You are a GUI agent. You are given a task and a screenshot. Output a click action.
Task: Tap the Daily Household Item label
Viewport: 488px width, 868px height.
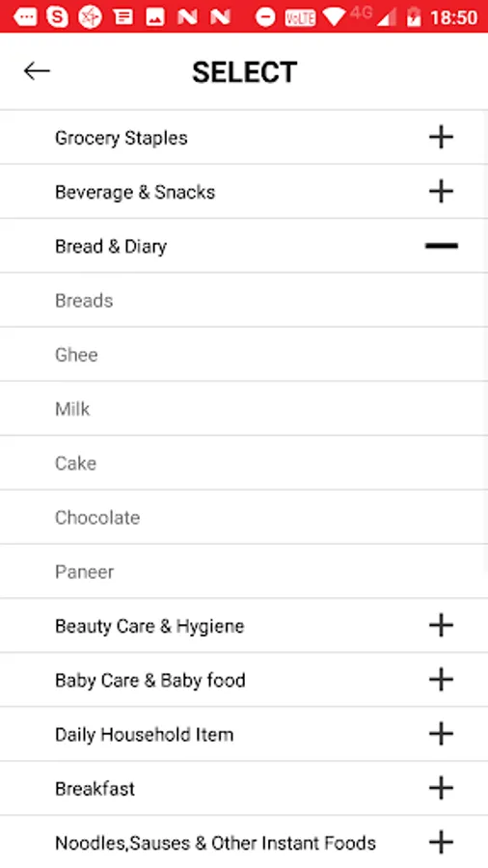coord(144,735)
